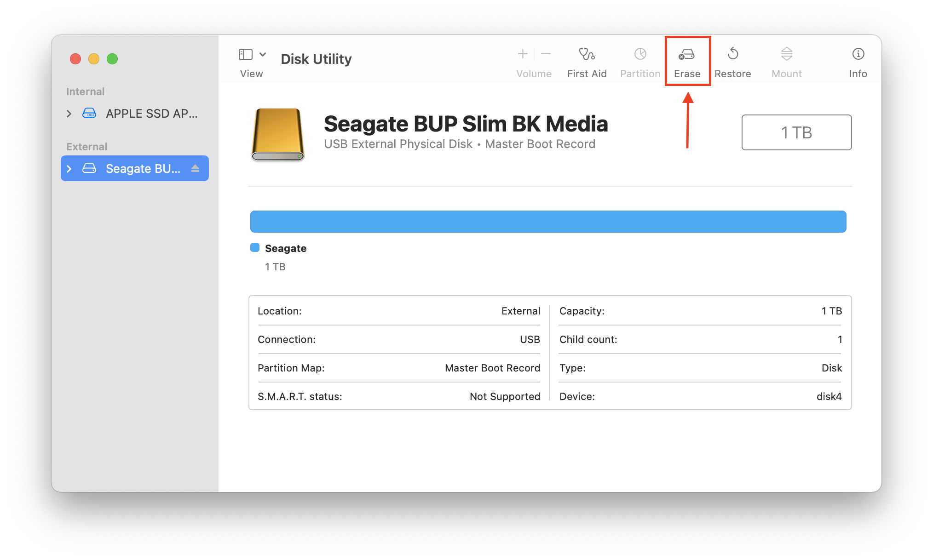Expand the Seagate BU... sidebar item
This screenshot has height=560, width=933.
(69, 168)
